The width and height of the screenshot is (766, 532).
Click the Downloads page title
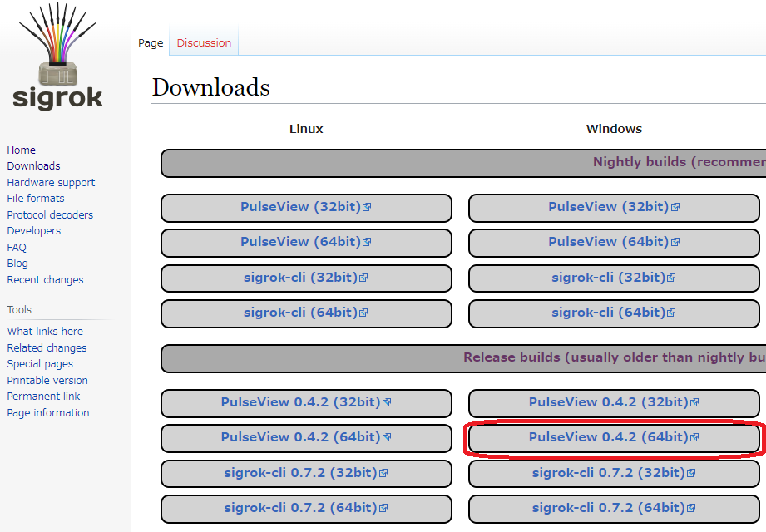tap(210, 88)
